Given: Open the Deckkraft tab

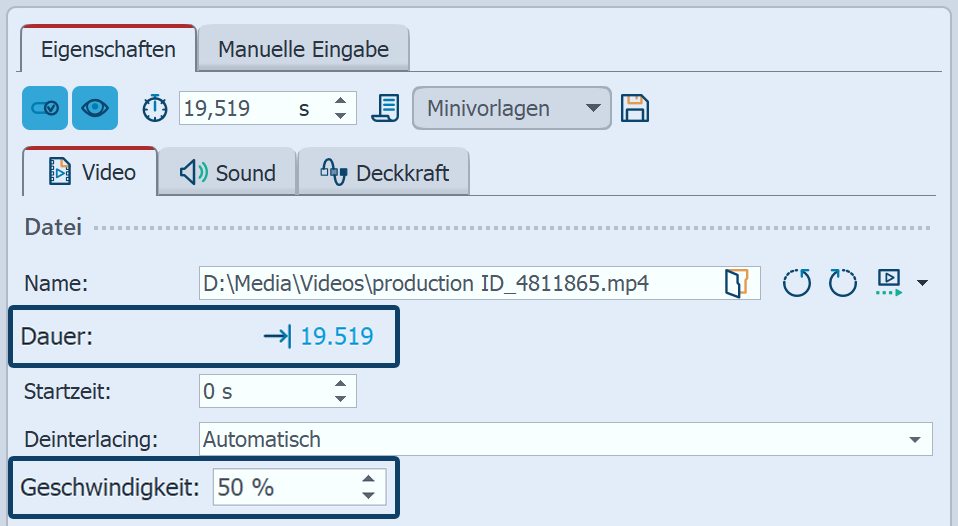Looking at the screenshot, I should (384, 172).
